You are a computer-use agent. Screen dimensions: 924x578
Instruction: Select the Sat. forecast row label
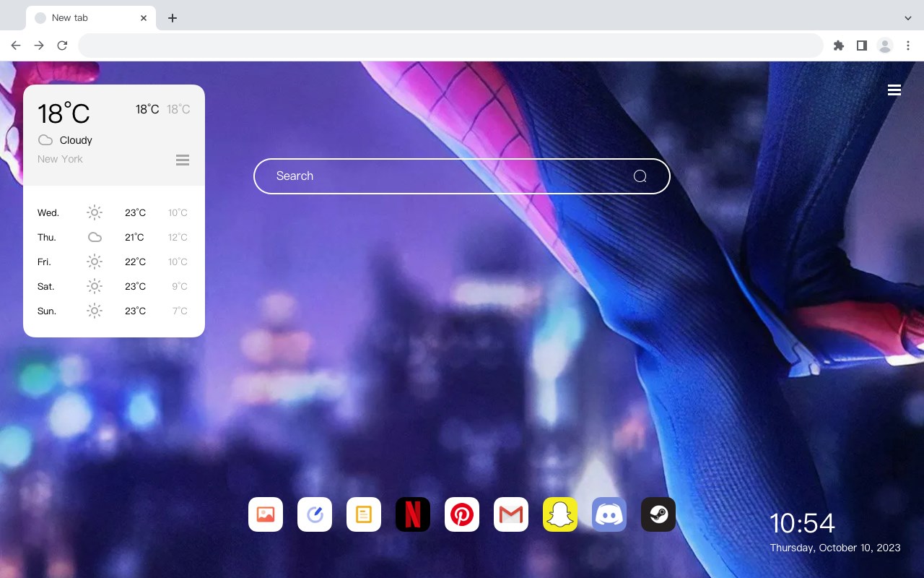coord(46,287)
